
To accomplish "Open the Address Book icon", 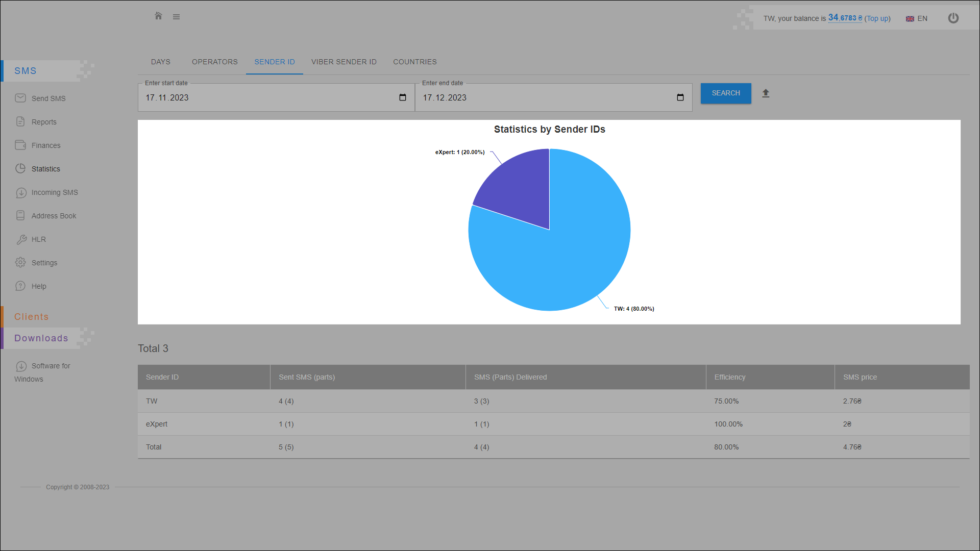I will pos(20,215).
